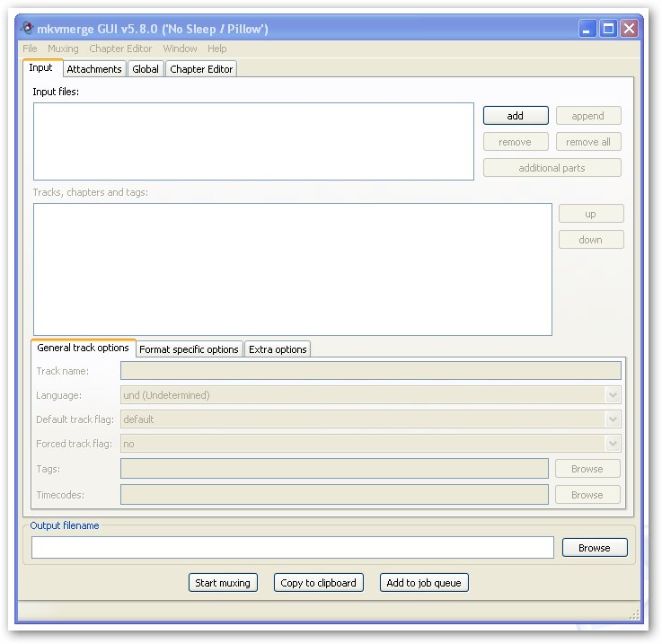Viewport: 662px width, 644px height.
Task: Expand the Default track flag dropdown
Action: click(613, 419)
